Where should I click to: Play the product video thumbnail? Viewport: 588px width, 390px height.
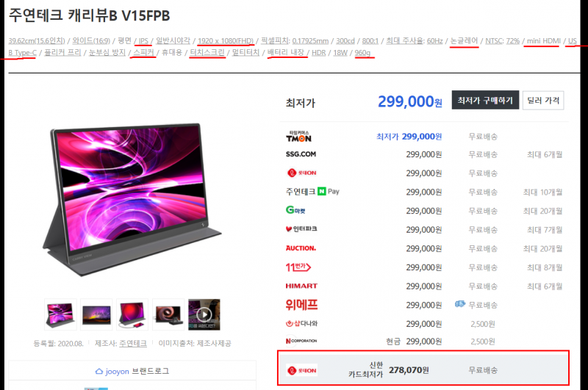(204, 314)
